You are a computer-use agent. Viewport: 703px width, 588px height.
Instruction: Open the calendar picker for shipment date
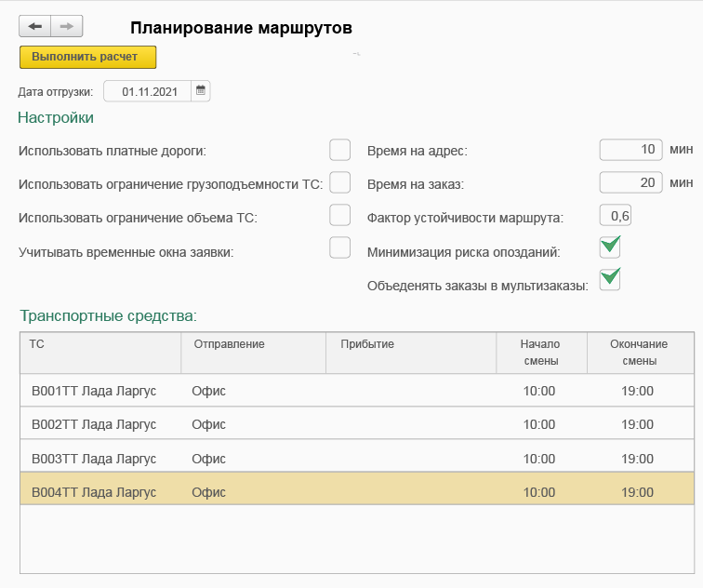[201, 91]
